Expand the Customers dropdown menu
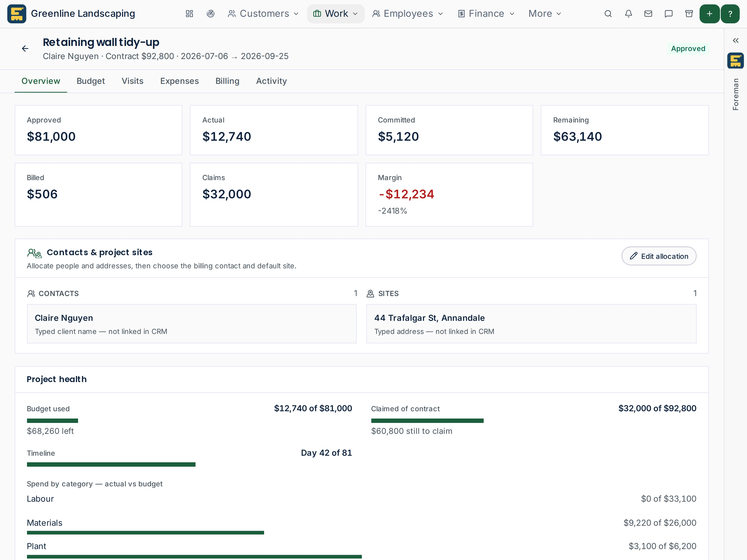This screenshot has height=560, width=747. click(x=263, y=14)
